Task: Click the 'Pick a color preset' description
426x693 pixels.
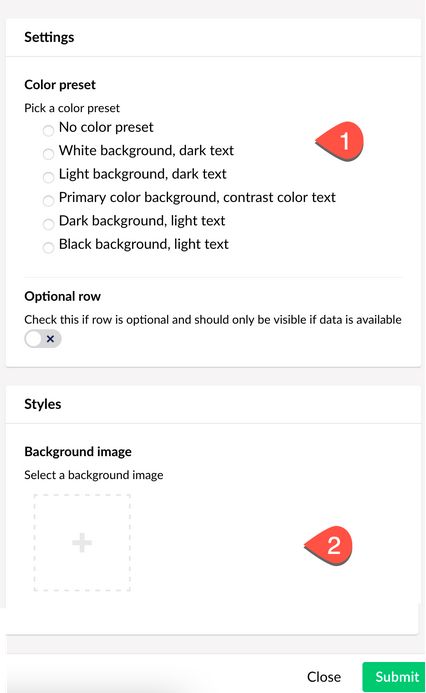Action: (72, 108)
